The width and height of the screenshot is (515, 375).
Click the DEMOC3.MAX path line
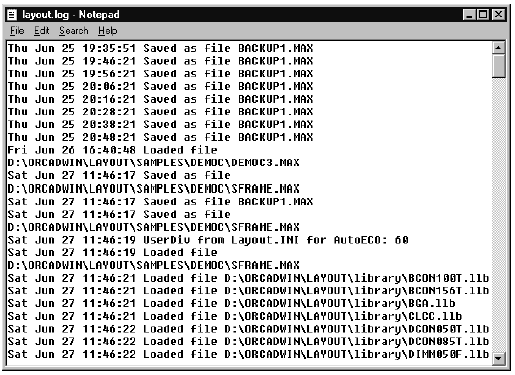[153, 163]
